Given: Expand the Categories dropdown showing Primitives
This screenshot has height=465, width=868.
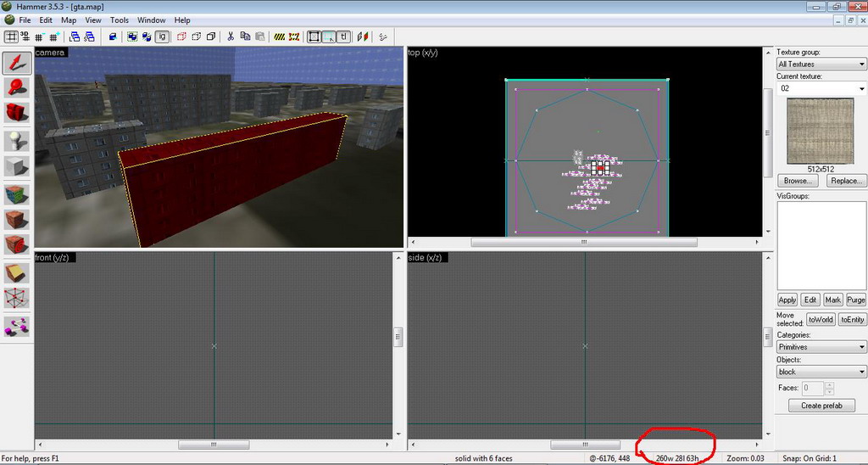Looking at the screenshot, I should [821, 347].
